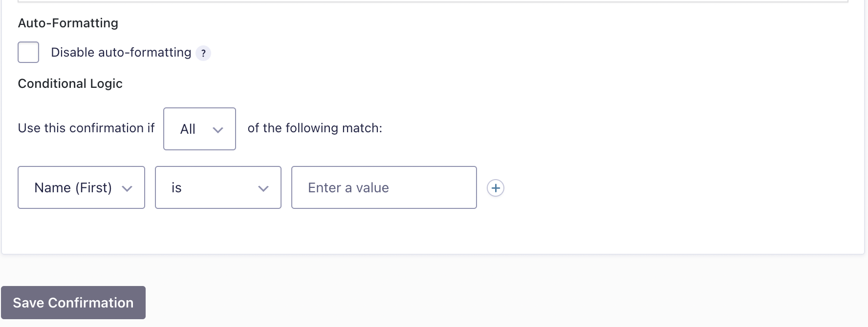Click the "is" text in the operator selector
Image resolution: width=868 pixels, height=327 pixels.
tap(176, 188)
